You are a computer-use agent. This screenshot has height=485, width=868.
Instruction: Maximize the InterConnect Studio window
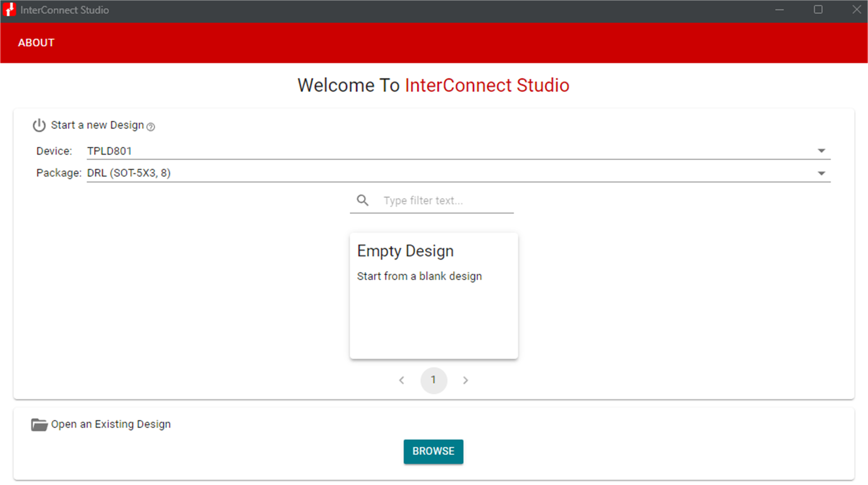[x=818, y=10]
